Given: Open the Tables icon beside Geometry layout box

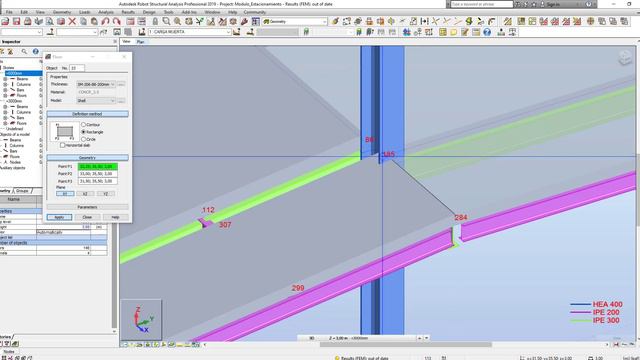Looking at the screenshot, I should (x=256, y=21).
